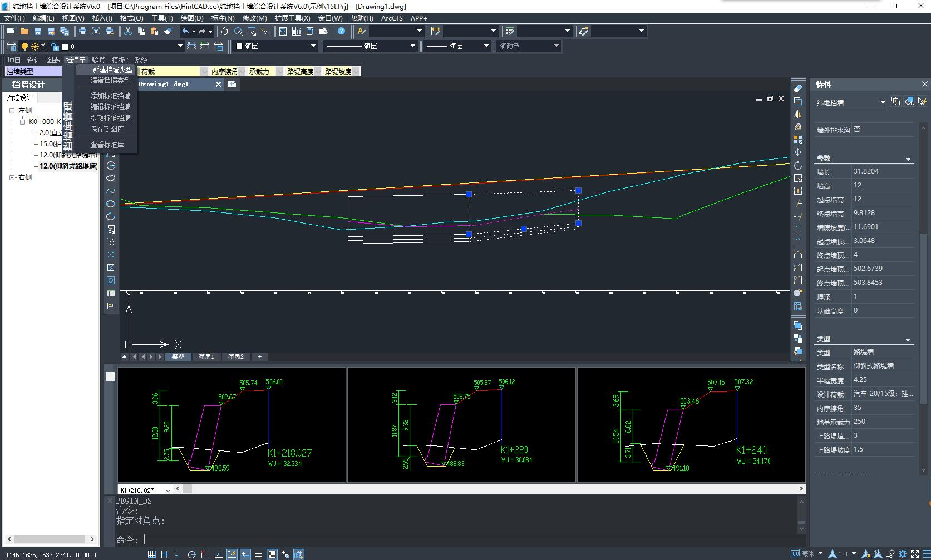Click the Match Properties brush icon
Image resolution: width=931 pixels, height=560 pixels.
click(x=168, y=31)
